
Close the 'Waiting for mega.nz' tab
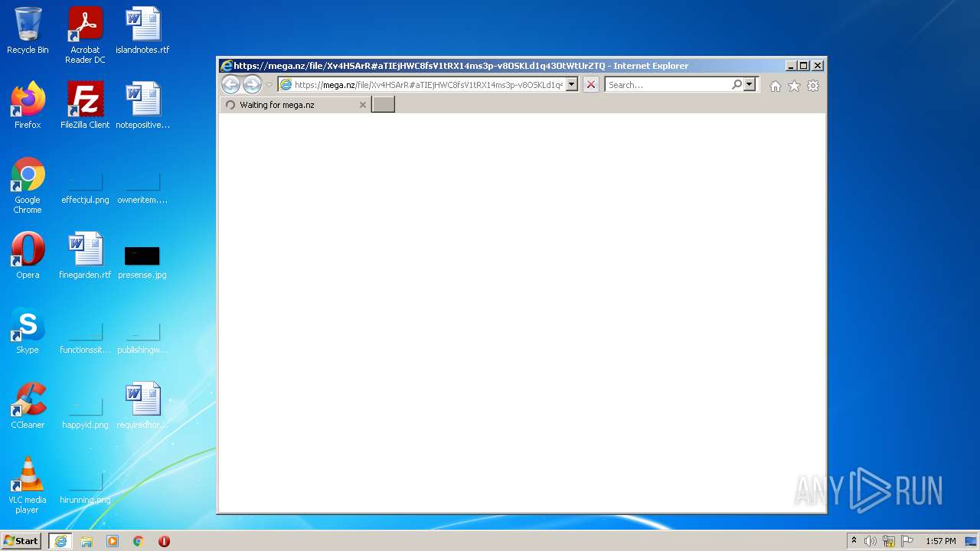point(363,105)
